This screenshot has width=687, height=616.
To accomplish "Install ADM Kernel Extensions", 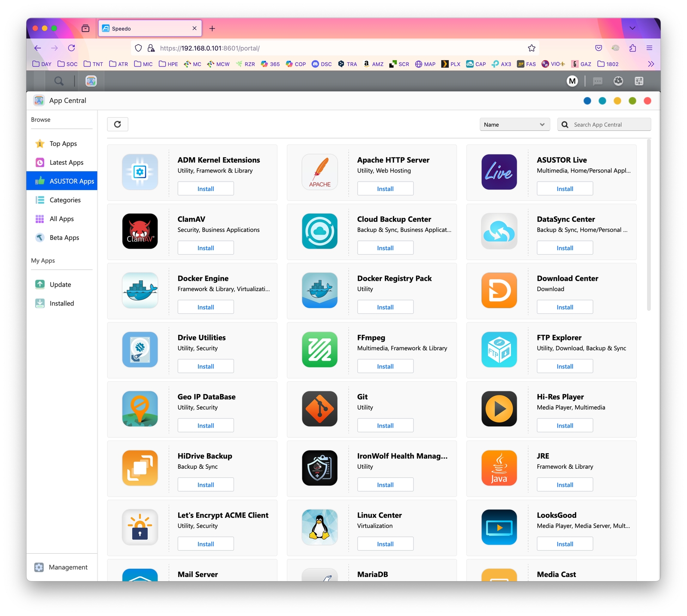I will (206, 189).
